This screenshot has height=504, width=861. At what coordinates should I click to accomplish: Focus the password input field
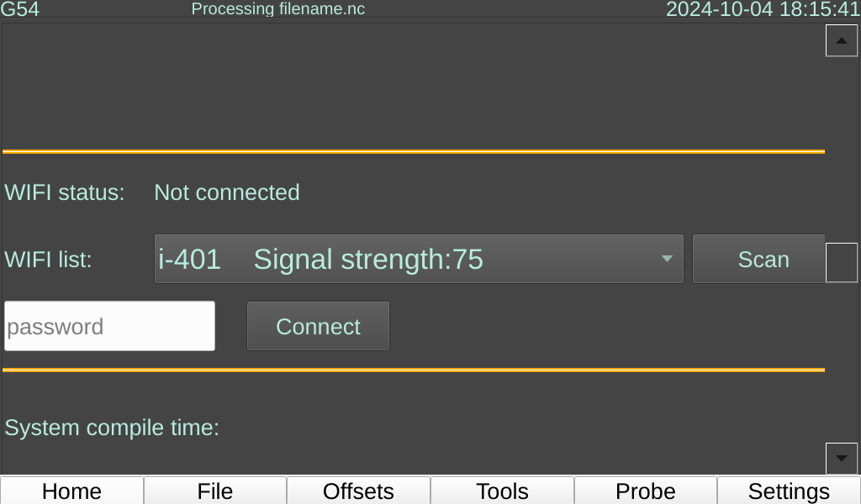[110, 326]
